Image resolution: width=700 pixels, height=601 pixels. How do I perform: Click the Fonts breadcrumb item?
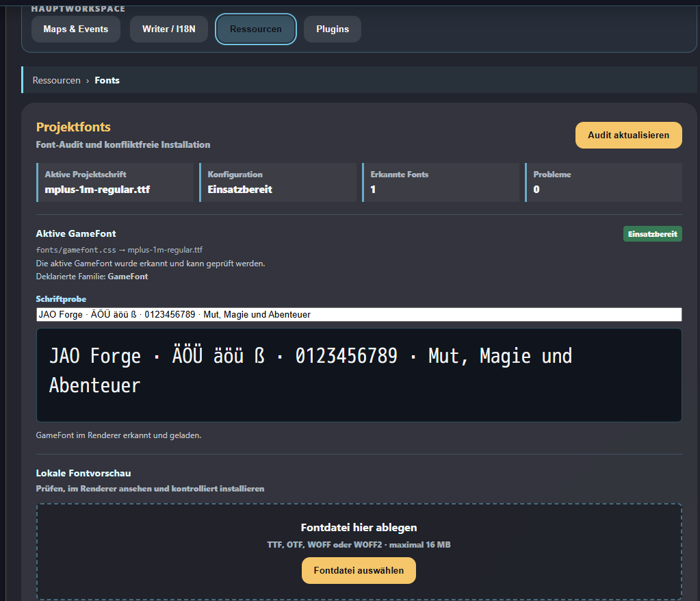[x=107, y=80]
